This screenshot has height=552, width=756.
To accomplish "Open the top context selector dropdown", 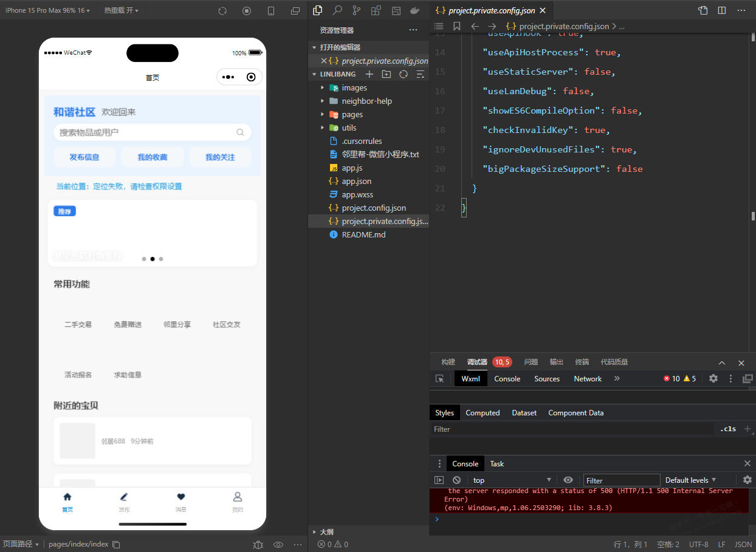I will [512, 480].
